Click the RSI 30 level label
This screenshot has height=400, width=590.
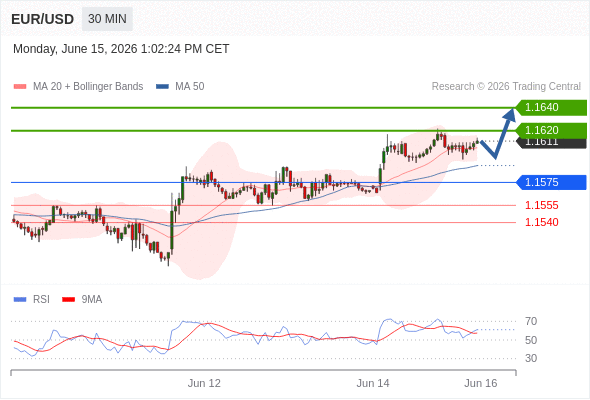tap(531, 358)
